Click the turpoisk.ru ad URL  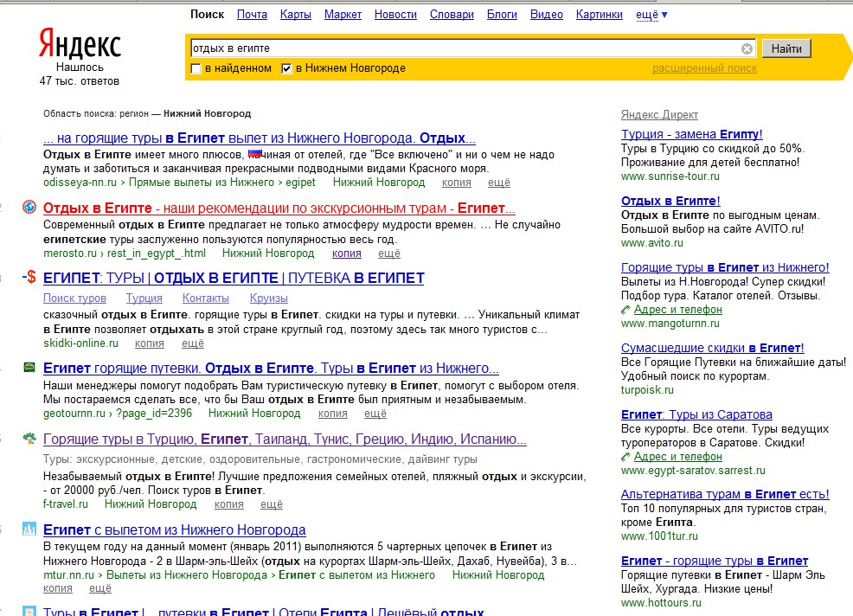pyautogui.click(x=647, y=390)
